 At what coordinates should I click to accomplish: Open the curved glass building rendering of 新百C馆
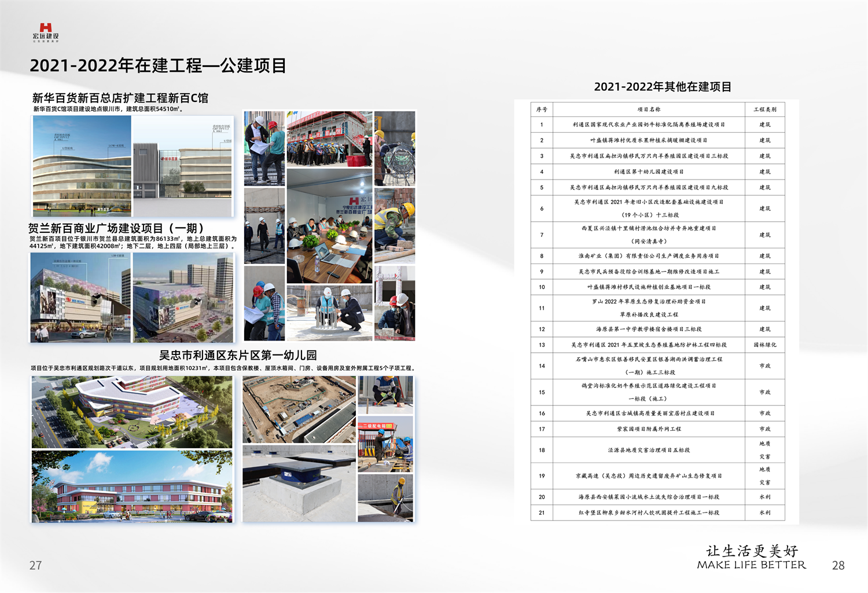click(x=82, y=166)
